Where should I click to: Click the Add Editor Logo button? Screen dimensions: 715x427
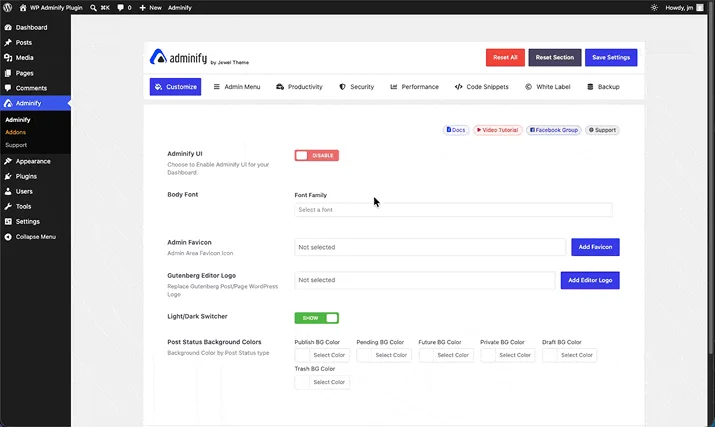click(x=590, y=280)
